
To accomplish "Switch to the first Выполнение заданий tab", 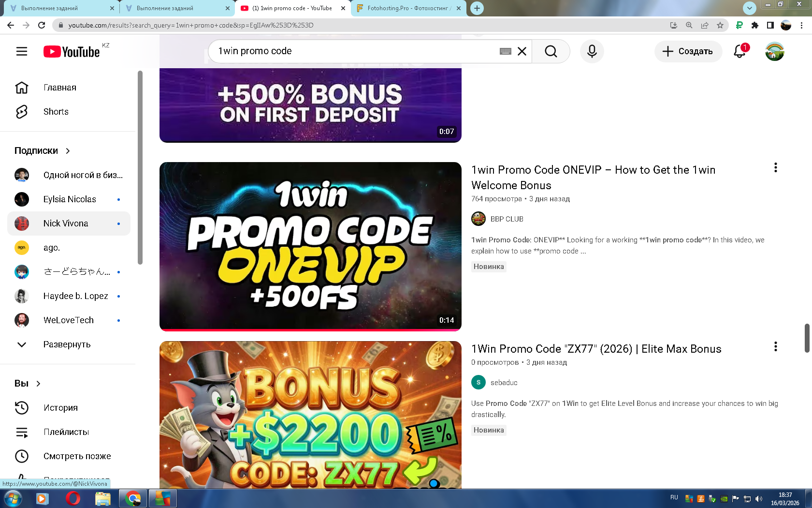I will click(61, 8).
